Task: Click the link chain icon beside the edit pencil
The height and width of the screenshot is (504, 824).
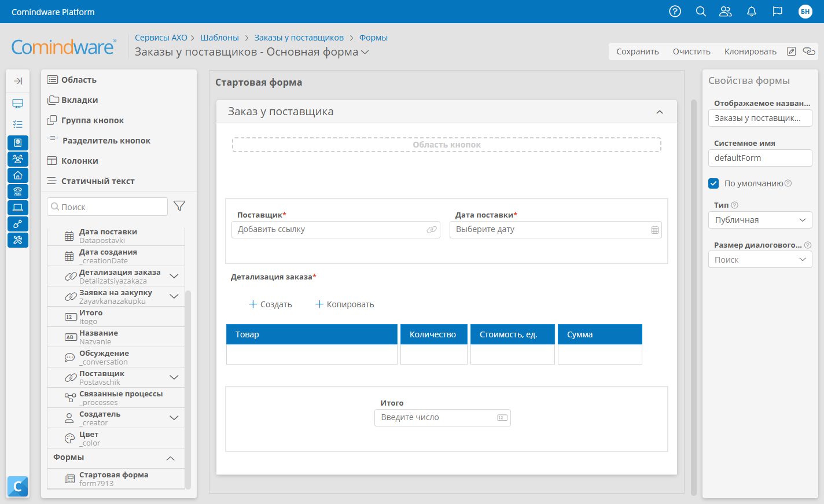Action: click(809, 51)
